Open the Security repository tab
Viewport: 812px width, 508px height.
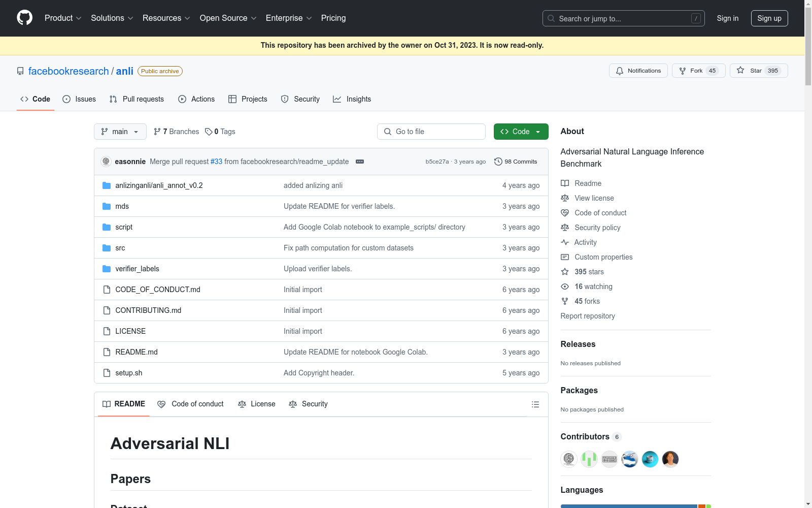pyautogui.click(x=300, y=99)
